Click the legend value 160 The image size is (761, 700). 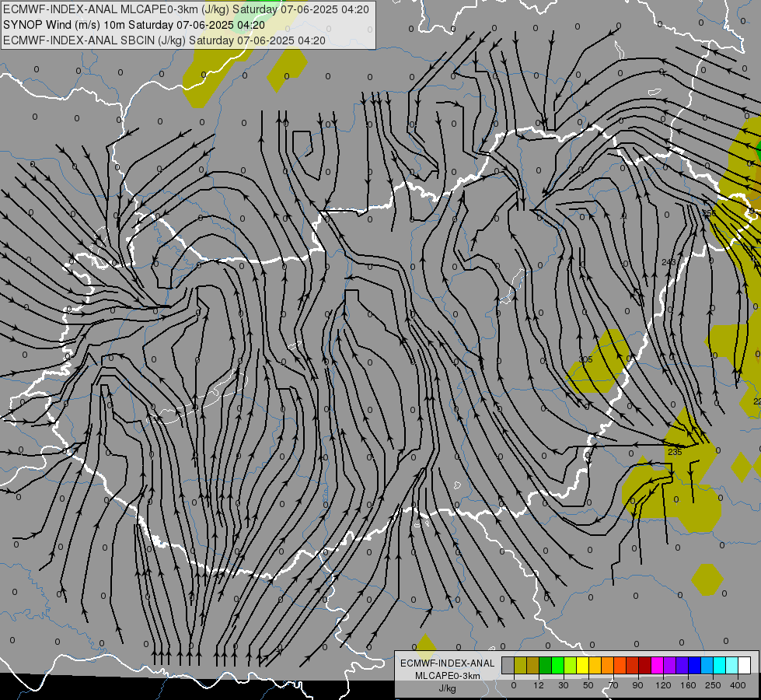coord(688,685)
